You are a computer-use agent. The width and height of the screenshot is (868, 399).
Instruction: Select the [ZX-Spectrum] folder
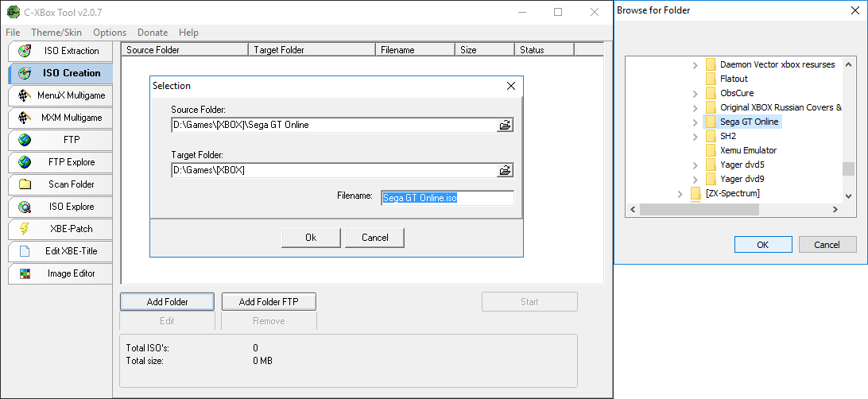tap(732, 194)
